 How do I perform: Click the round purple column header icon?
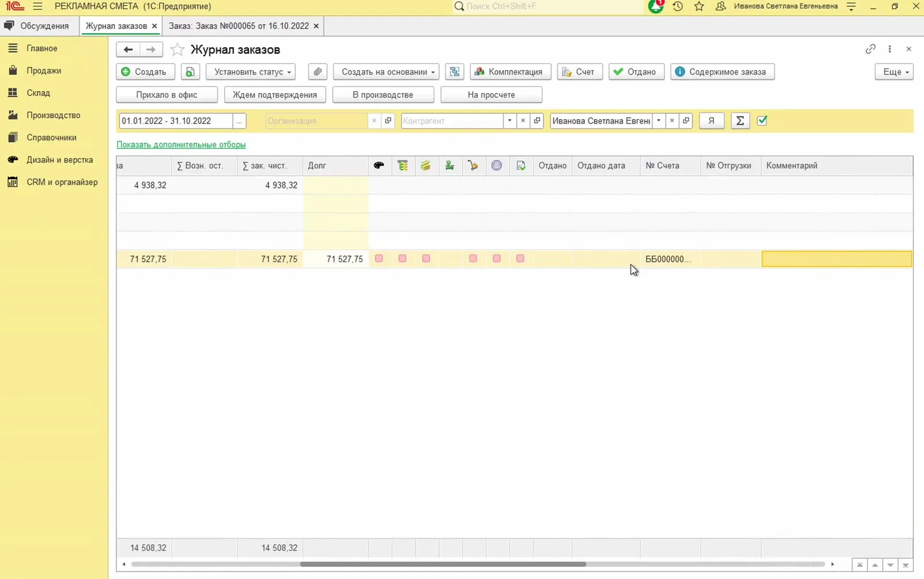pos(497,166)
